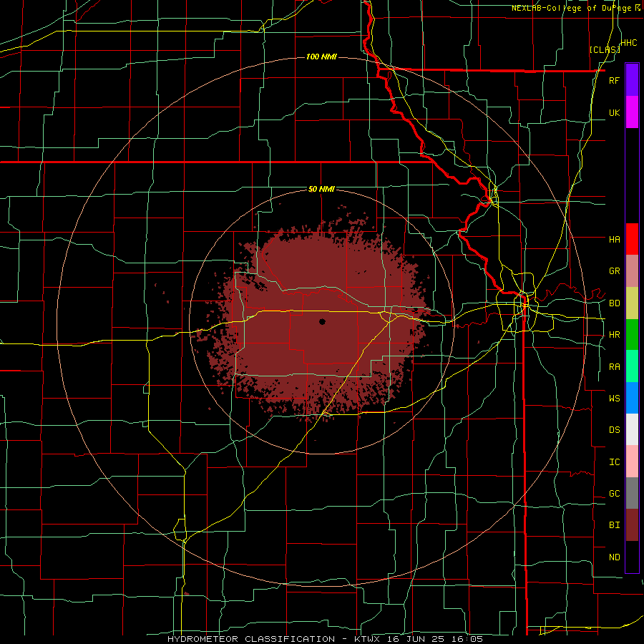644x644 pixels.
Task: Click the HA legend label
Action: 614,239
